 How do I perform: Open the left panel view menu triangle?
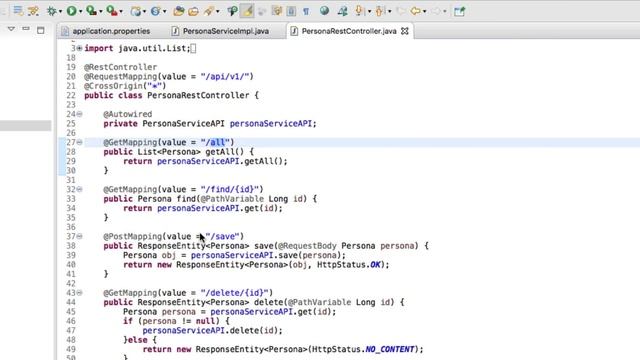tap(11, 29)
